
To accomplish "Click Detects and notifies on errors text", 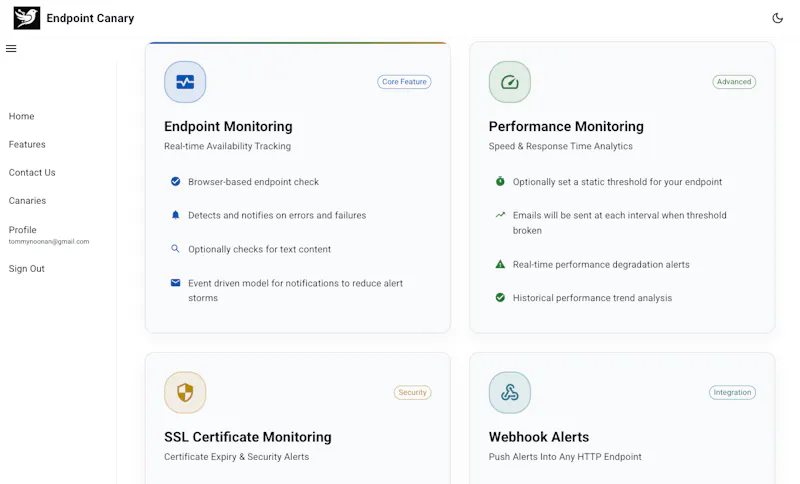I will point(277,215).
